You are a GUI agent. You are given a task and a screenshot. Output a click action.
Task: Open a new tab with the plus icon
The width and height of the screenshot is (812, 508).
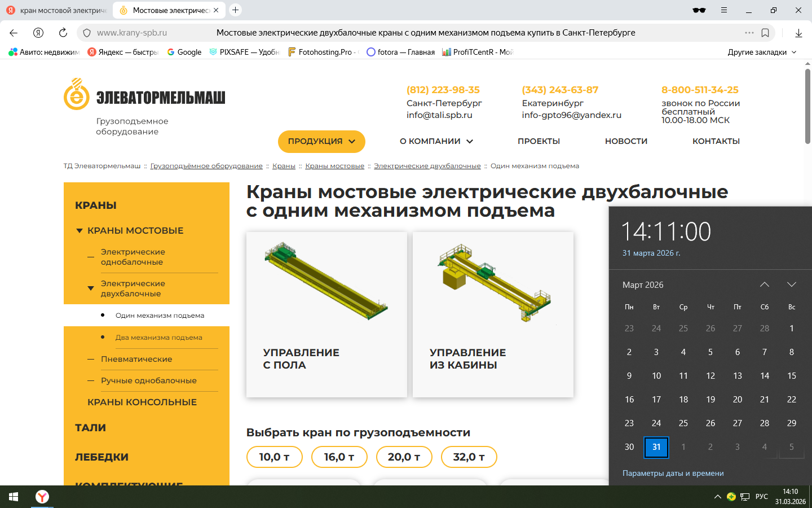236,10
